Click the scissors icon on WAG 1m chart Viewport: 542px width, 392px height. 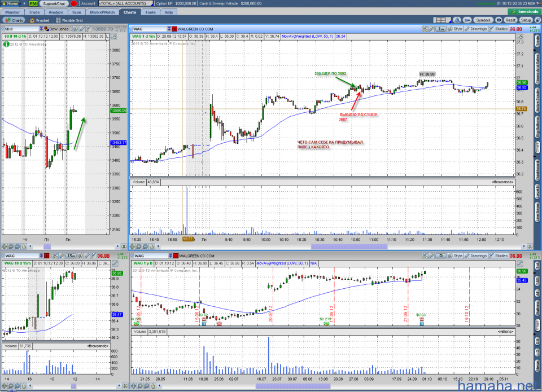(425, 29)
